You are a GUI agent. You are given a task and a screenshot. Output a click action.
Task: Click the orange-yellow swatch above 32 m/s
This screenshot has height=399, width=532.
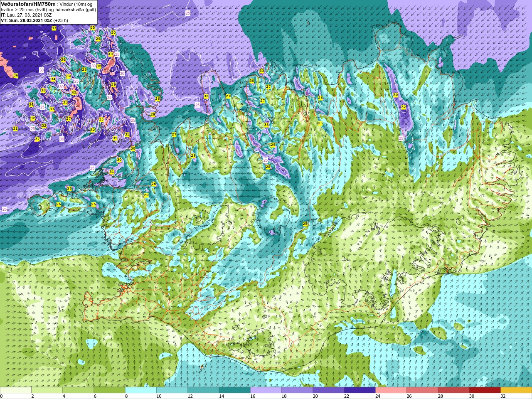pyautogui.click(x=516, y=390)
